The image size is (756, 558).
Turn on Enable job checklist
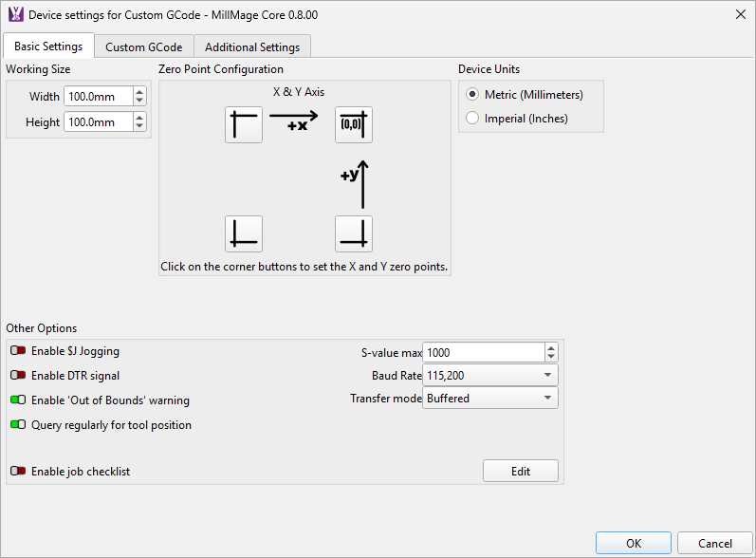[x=18, y=471]
